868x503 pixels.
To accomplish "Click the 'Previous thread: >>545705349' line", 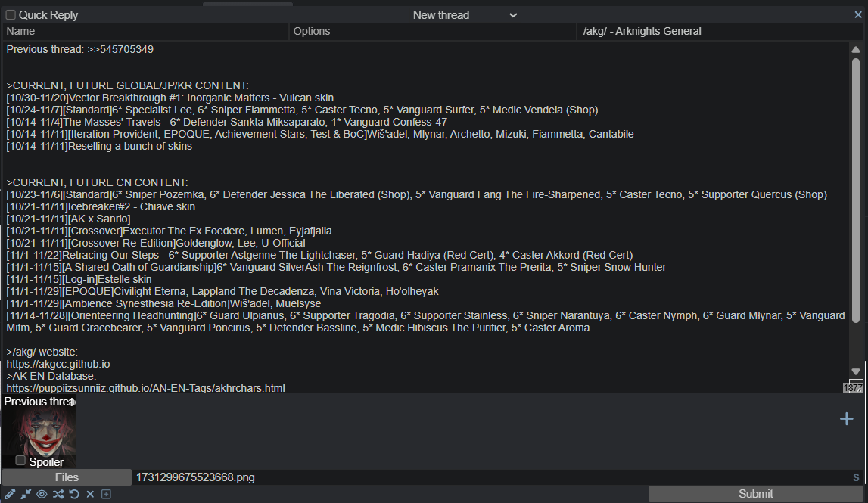I will point(79,49).
